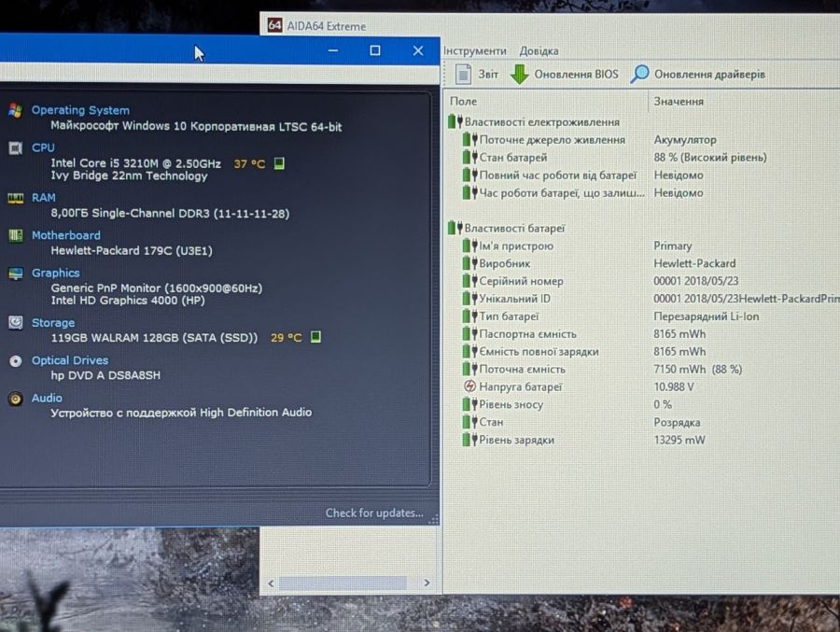Click the Motherboard icon in Speccy
This screenshot has height=632, width=840.
point(16,235)
